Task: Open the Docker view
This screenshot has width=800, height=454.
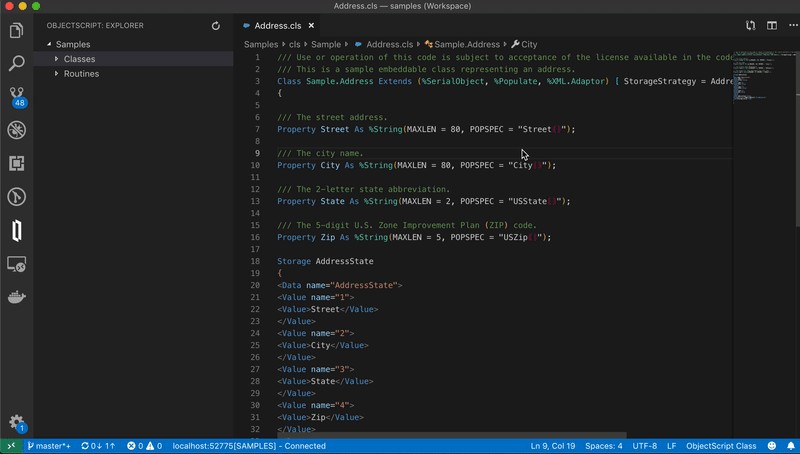Action: pos(16,297)
